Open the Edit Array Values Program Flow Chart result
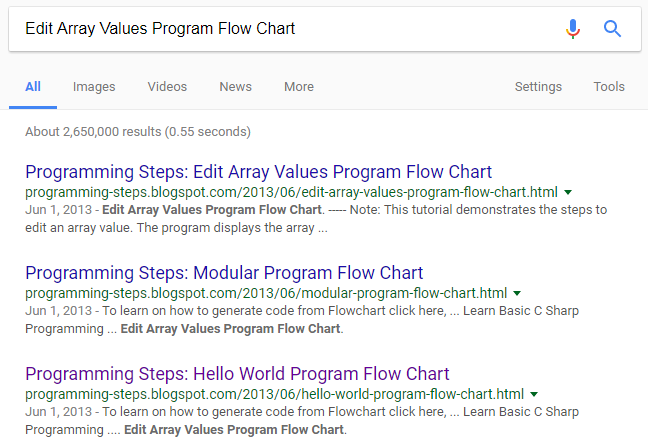The image size is (648, 446). (x=258, y=172)
